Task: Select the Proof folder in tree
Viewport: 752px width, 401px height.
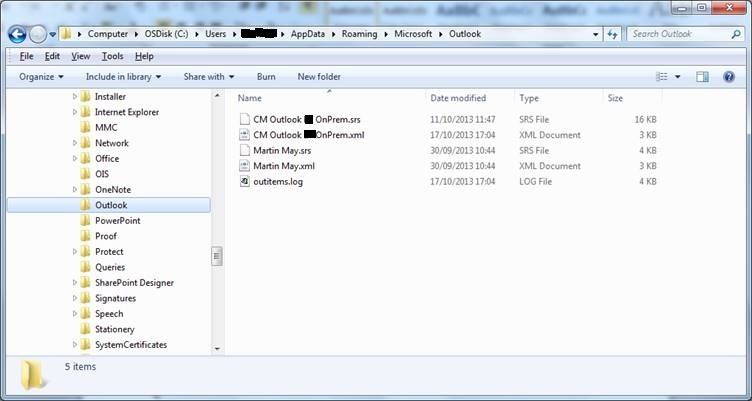Action: coord(106,236)
